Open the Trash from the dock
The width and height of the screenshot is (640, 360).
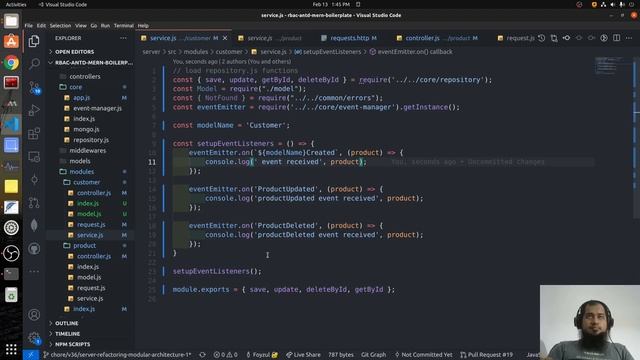11,295
